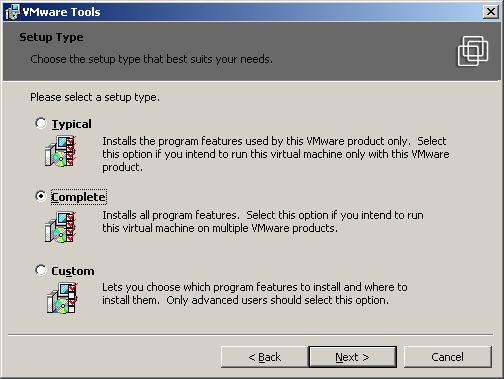Click the Typical option description paragraph
Viewport: 504px width, 379px height.
tap(276, 154)
